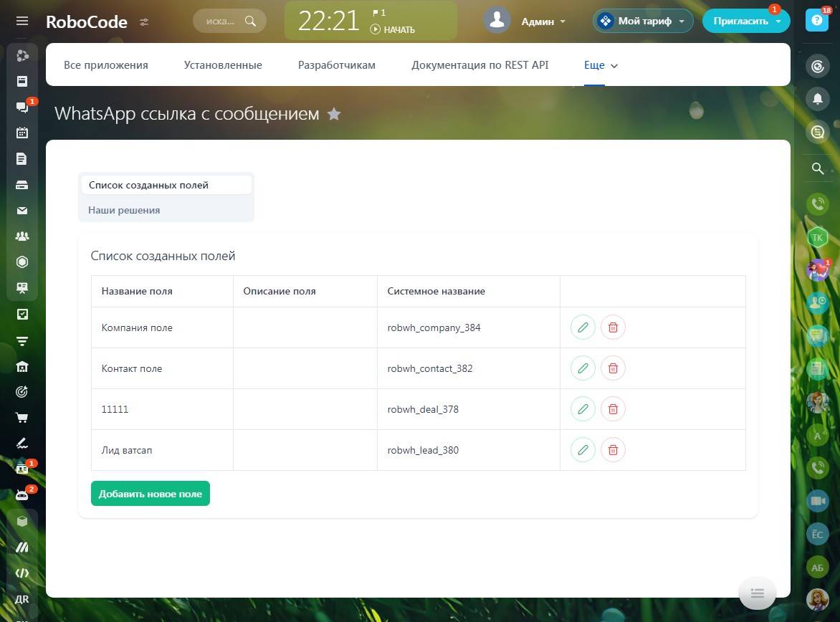Open the mail envelope icon in sidebar
840x622 pixels.
point(22,211)
